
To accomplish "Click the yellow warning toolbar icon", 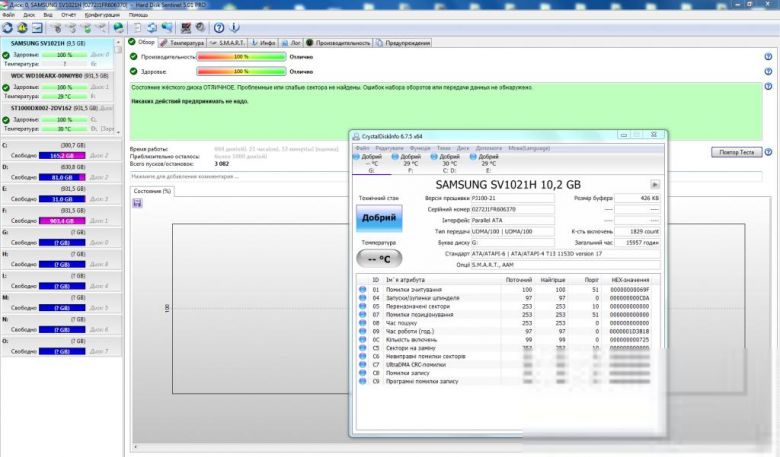I will (22, 28).
